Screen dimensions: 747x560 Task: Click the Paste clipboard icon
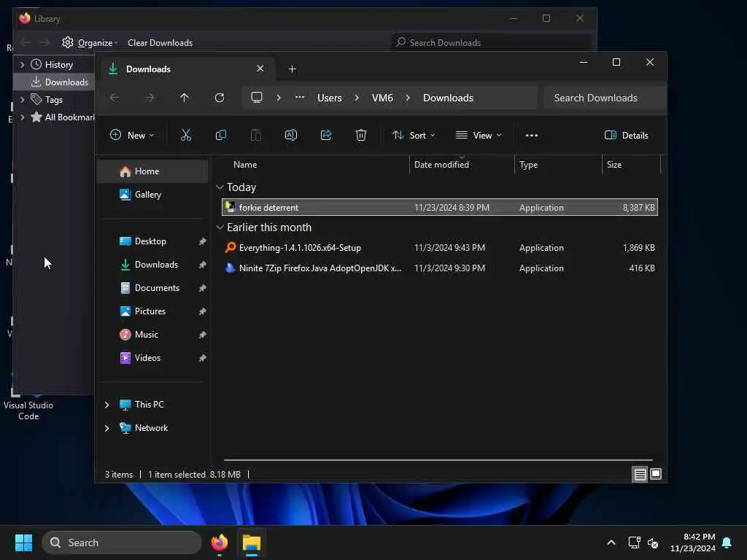coord(256,135)
